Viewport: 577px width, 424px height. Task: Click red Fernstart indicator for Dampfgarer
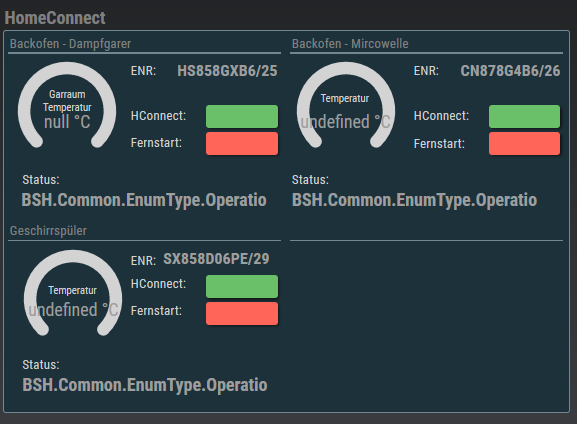click(242, 143)
